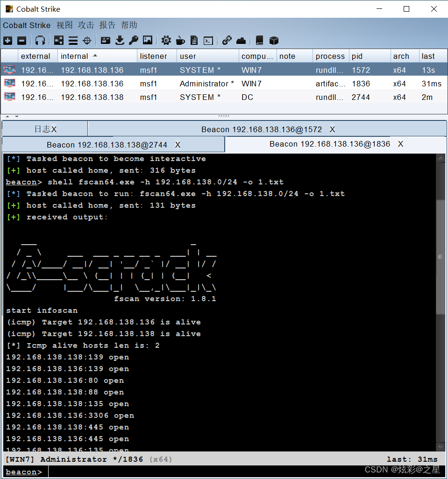The image size is (448, 479).
Task: Switch to target table crosshair icon
Action: point(87,40)
